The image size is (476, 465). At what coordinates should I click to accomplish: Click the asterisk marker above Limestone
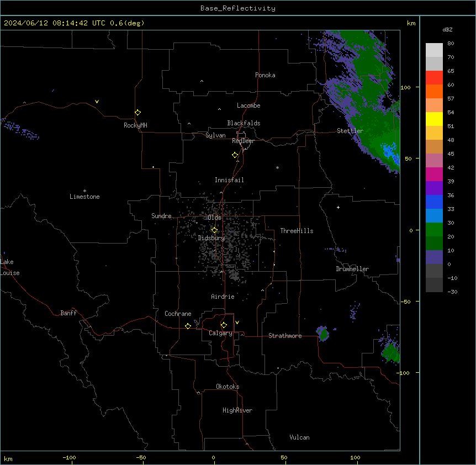84,191
